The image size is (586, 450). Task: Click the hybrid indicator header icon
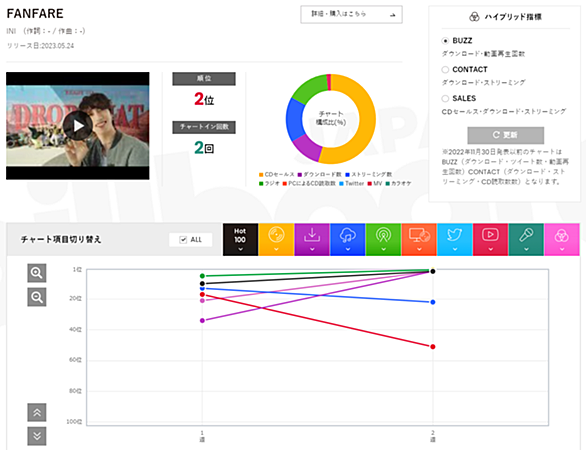[474, 17]
